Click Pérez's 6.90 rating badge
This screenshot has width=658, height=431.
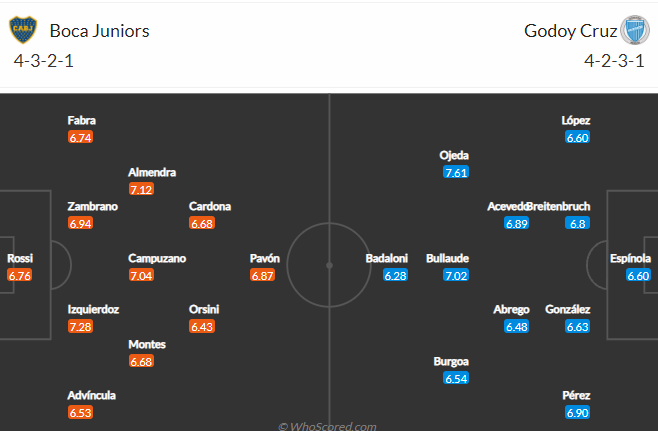point(577,413)
